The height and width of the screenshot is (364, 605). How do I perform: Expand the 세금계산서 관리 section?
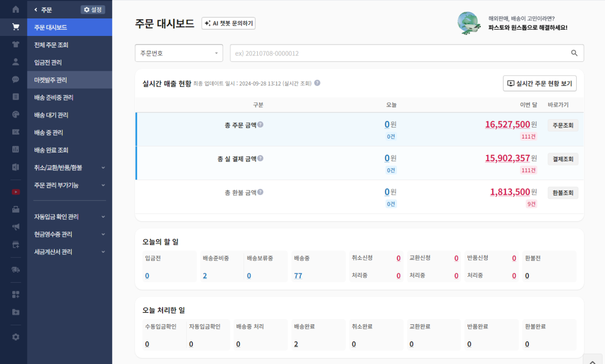pos(69,252)
